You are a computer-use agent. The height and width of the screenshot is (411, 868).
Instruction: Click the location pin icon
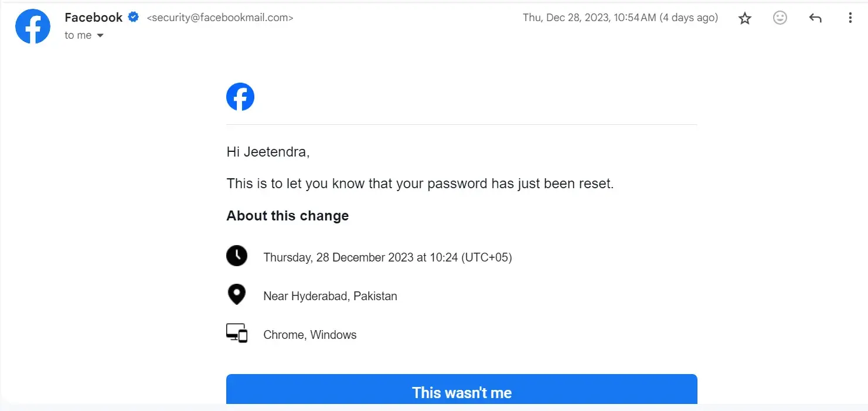pyautogui.click(x=236, y=294)
